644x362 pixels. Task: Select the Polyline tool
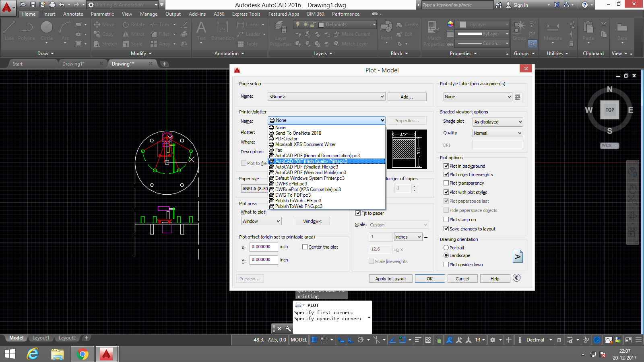[27, 31]
